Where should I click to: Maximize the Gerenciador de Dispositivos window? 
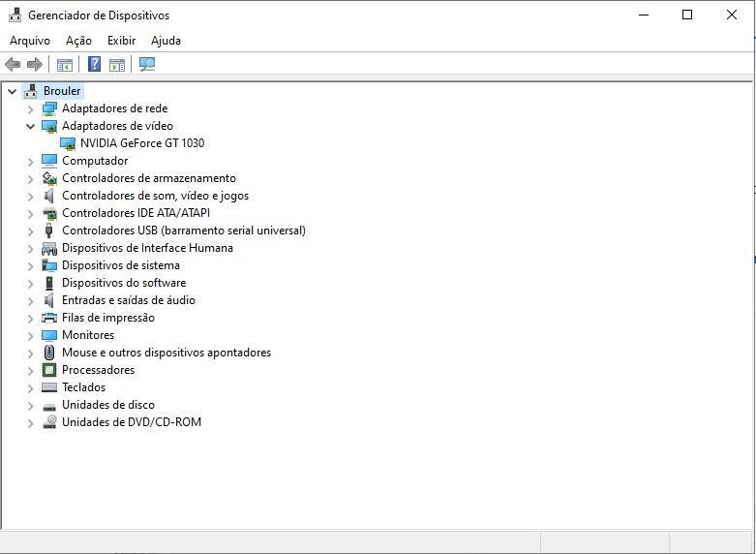coord(687,15)
